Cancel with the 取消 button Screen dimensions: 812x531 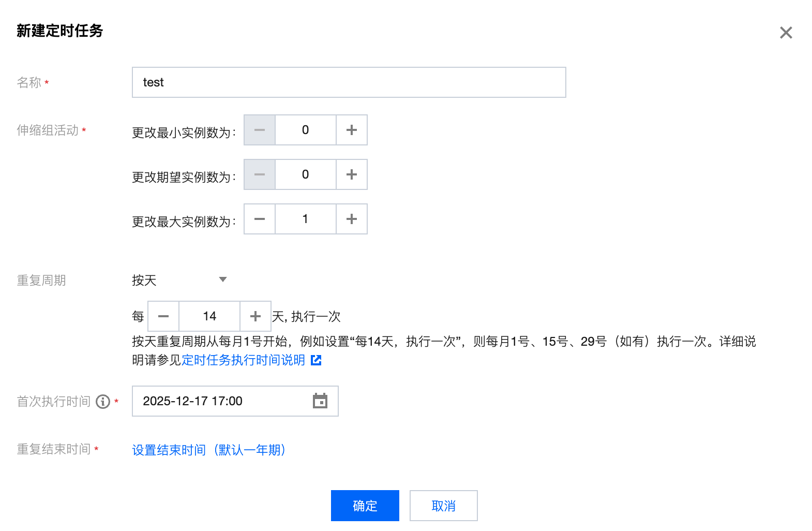coord(444,506)
